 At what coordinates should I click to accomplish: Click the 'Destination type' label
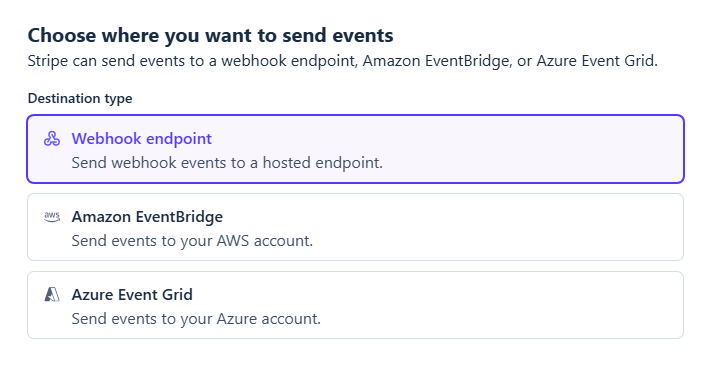coord(80,98)
